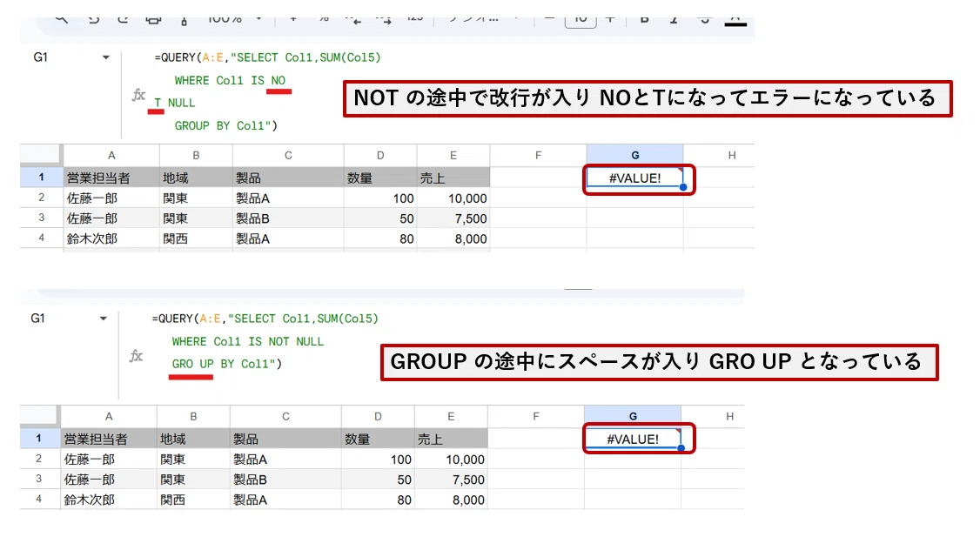Viewport: 980px width, 537px height.
Task: Select column E header in upper sheet
Action: coord(453,156)
